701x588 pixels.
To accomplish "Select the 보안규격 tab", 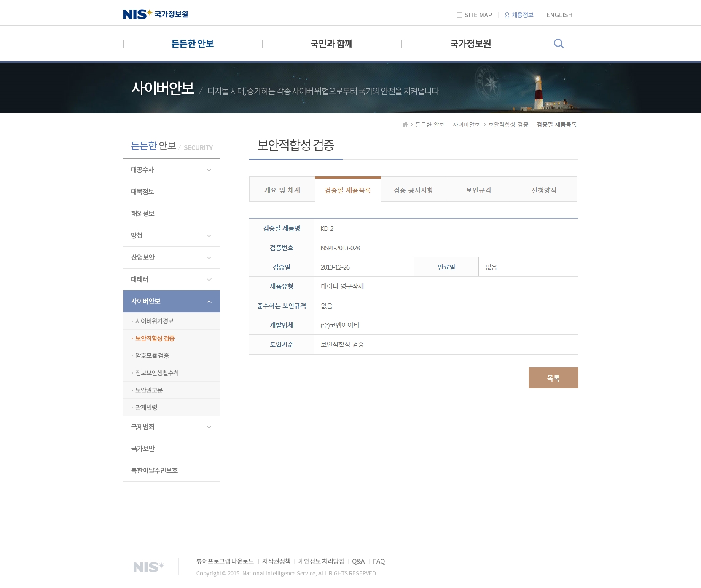I will 478,190.
